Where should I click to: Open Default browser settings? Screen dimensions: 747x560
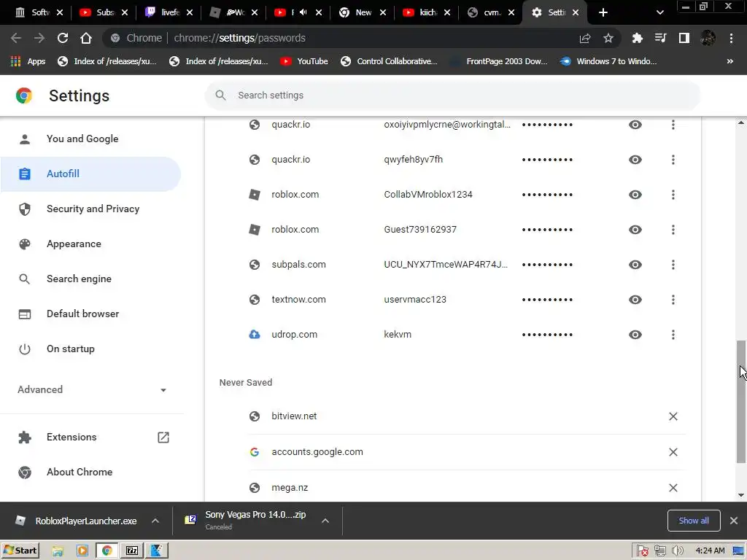[x=90, y=314]
